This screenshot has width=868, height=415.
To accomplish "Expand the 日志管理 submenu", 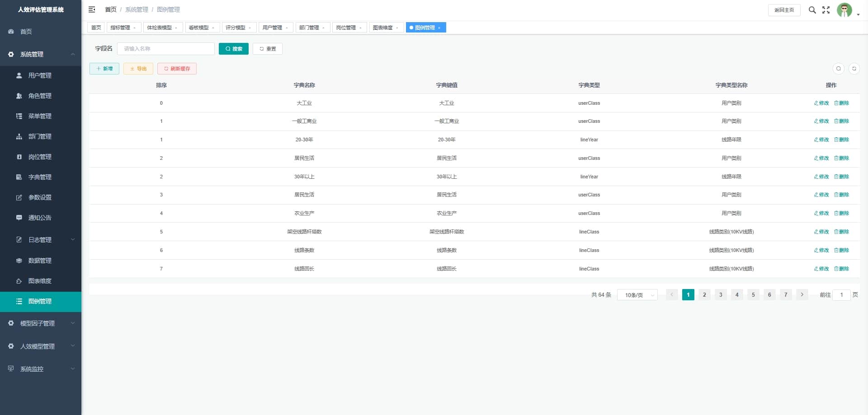I will (41, 240).
